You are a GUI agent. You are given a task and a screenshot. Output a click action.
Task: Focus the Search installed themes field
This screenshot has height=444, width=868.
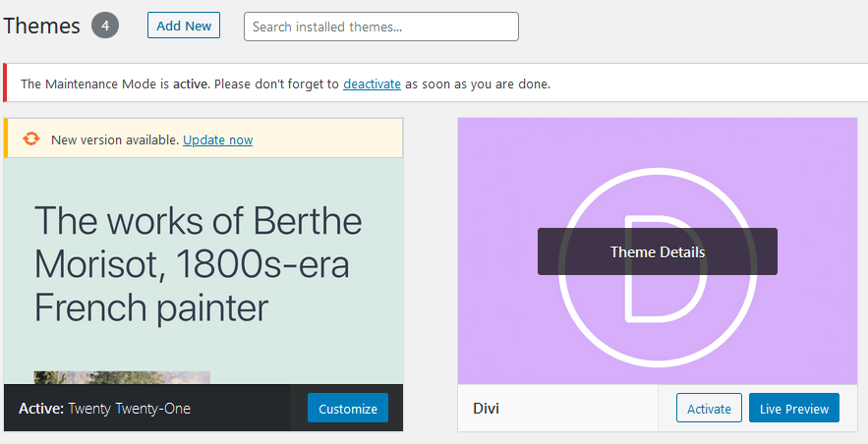380,27
